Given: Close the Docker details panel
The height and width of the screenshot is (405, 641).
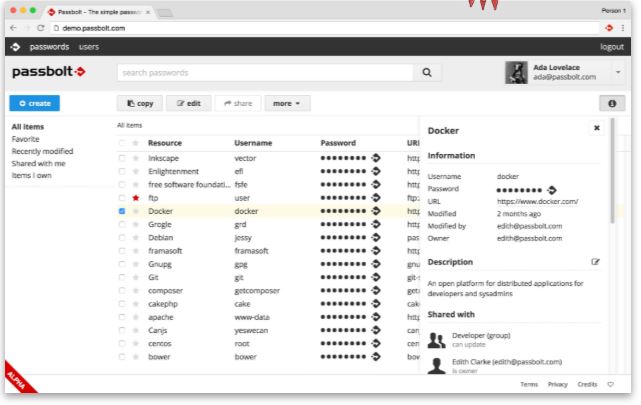Looking at the screenshot, I should point(596,128).
